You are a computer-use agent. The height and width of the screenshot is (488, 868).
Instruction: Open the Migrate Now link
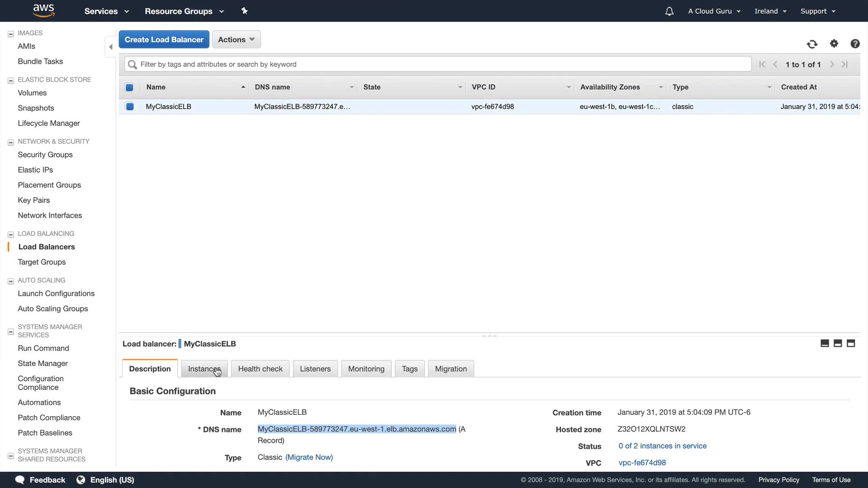coord(309,457)
